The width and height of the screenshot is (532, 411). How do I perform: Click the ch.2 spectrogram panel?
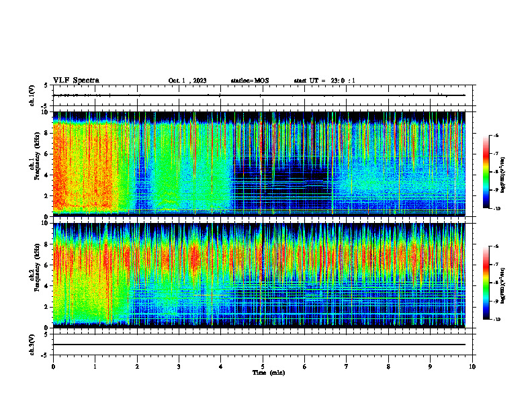click(259, 275)
